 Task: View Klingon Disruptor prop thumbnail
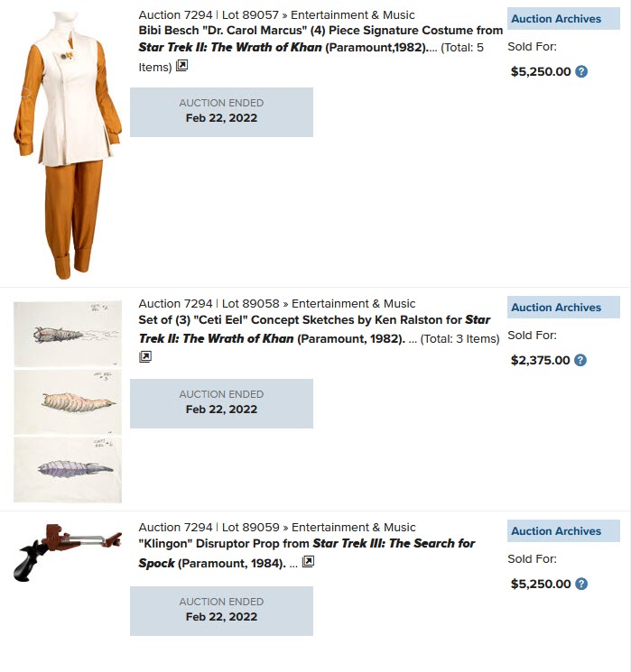pos(68,553)
